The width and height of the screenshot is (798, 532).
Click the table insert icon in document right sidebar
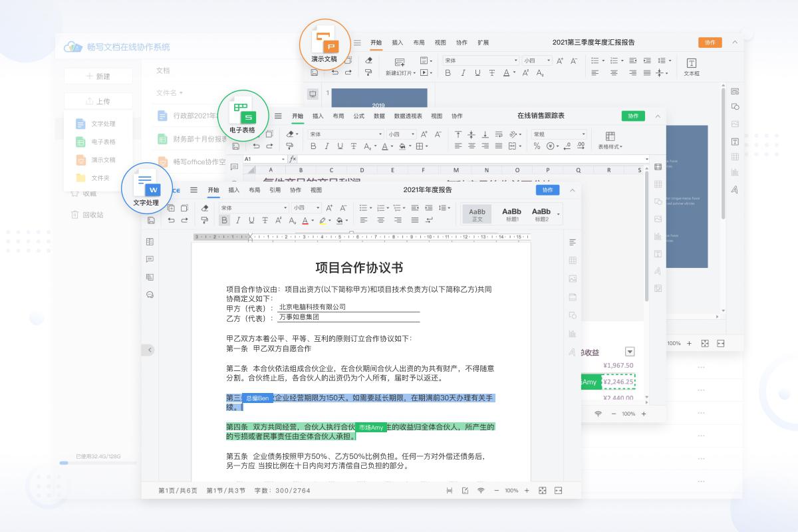click(573, 260)
